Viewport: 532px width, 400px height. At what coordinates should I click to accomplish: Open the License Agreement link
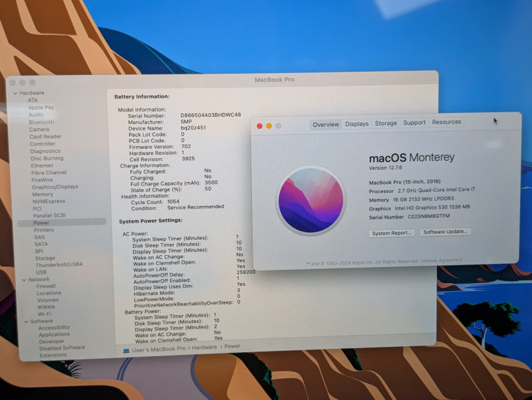(442, 260)
